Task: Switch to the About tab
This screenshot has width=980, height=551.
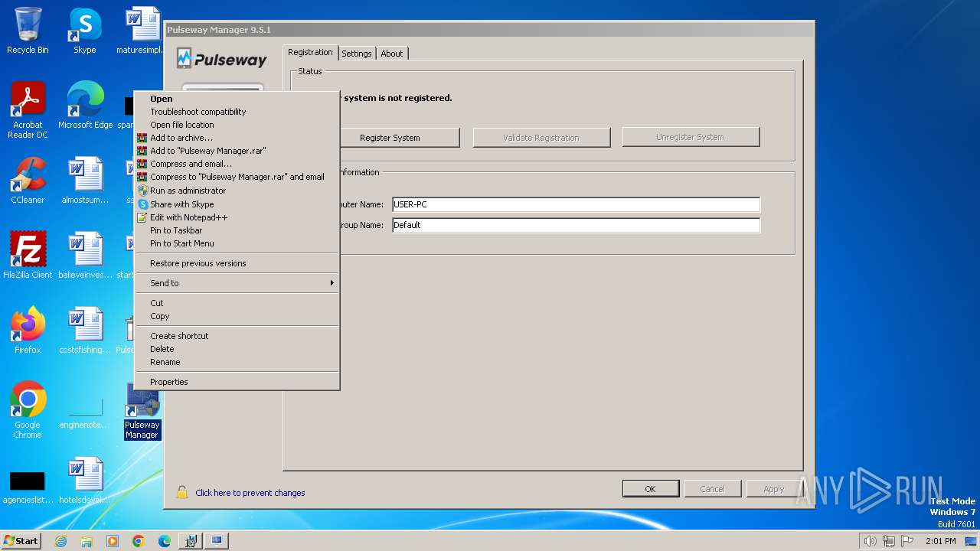Action: (392, 54)
